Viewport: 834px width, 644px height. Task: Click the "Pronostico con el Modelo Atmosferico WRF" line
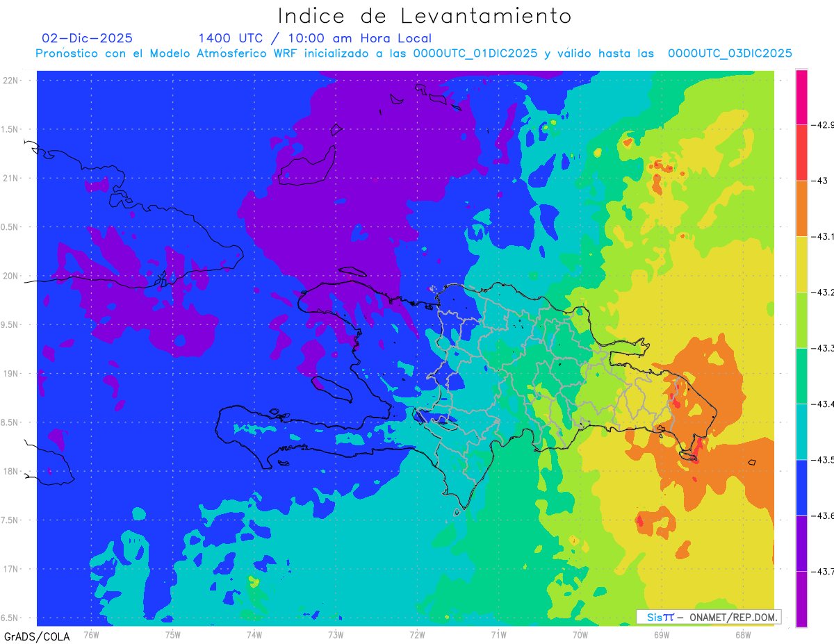(414, 53)
